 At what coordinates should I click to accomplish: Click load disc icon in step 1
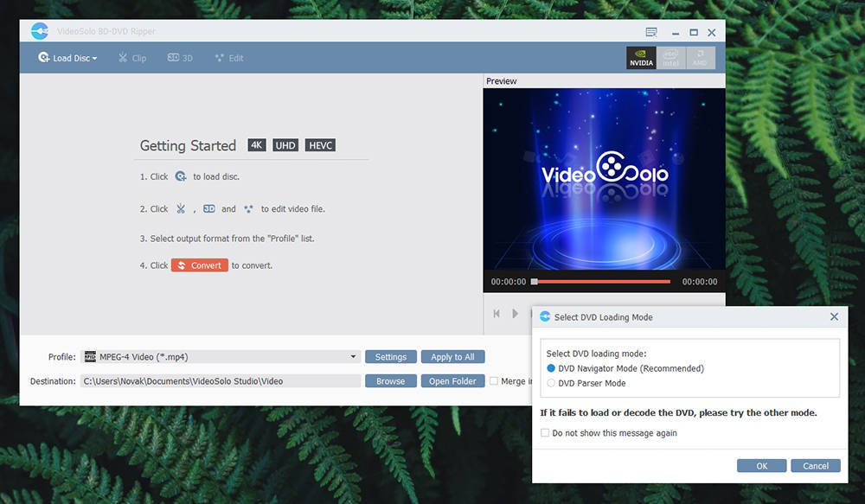181,176
